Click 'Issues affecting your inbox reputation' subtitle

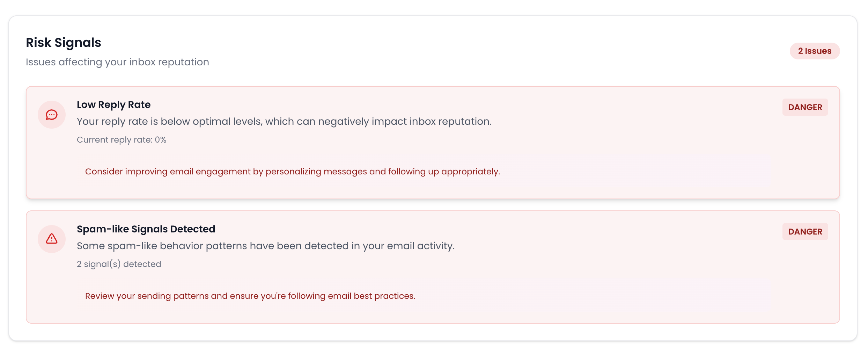tap(117, 62)
